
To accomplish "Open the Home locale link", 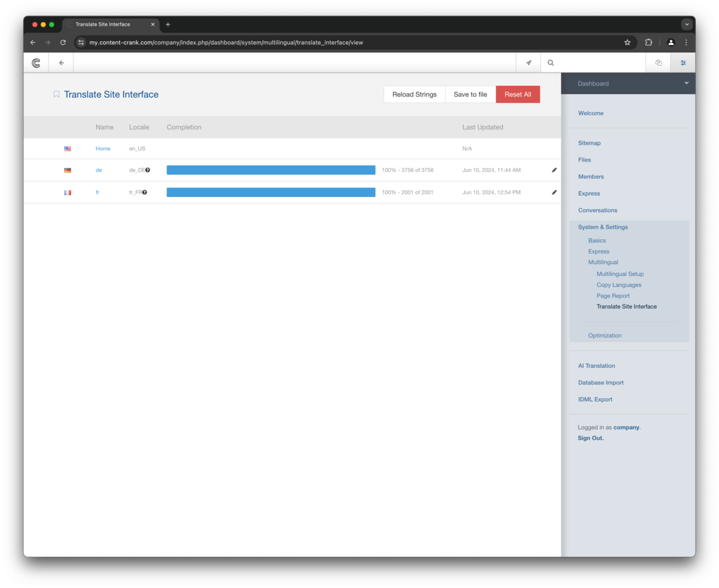I will coord(103,149).
